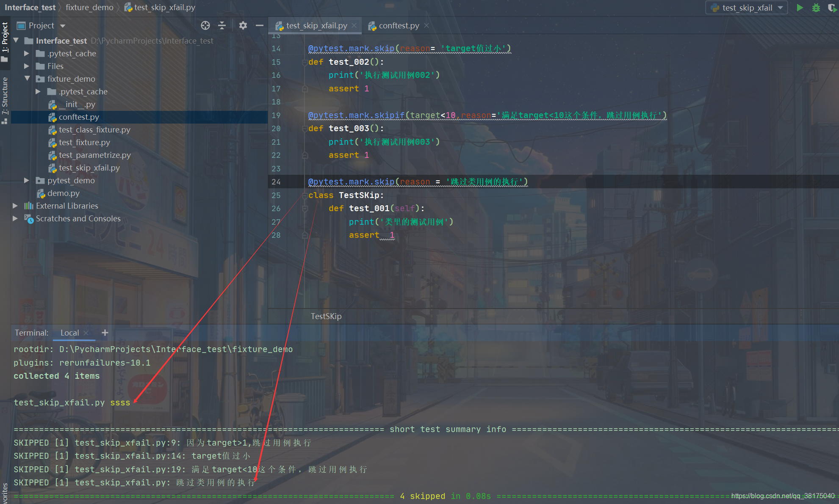The width and height of the screenshot is (839, 504).
Task: Run the test_skip_xfail configuration
Action: pos(800,8)
